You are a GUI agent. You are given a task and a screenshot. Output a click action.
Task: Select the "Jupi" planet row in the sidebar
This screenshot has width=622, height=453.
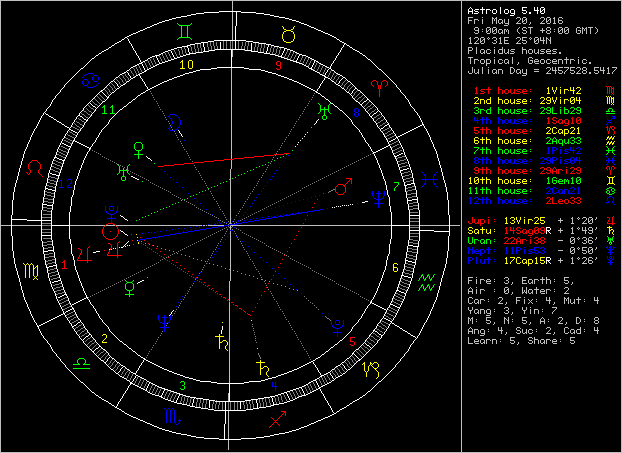click(534, 217)
